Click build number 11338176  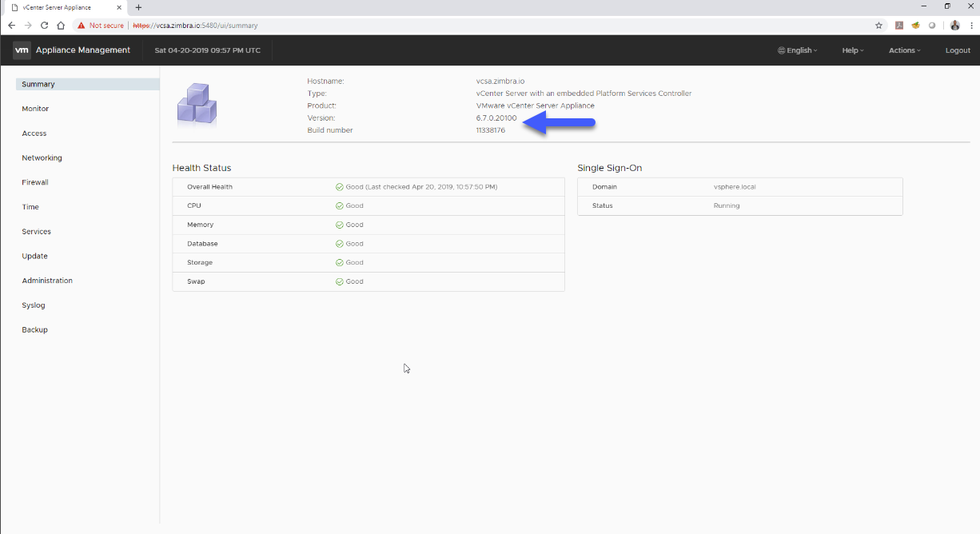coord(491,130)
